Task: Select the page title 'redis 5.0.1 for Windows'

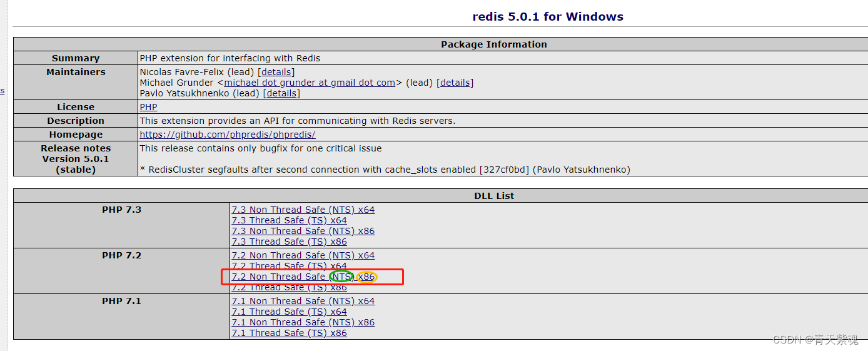Action: coord(548,17)
